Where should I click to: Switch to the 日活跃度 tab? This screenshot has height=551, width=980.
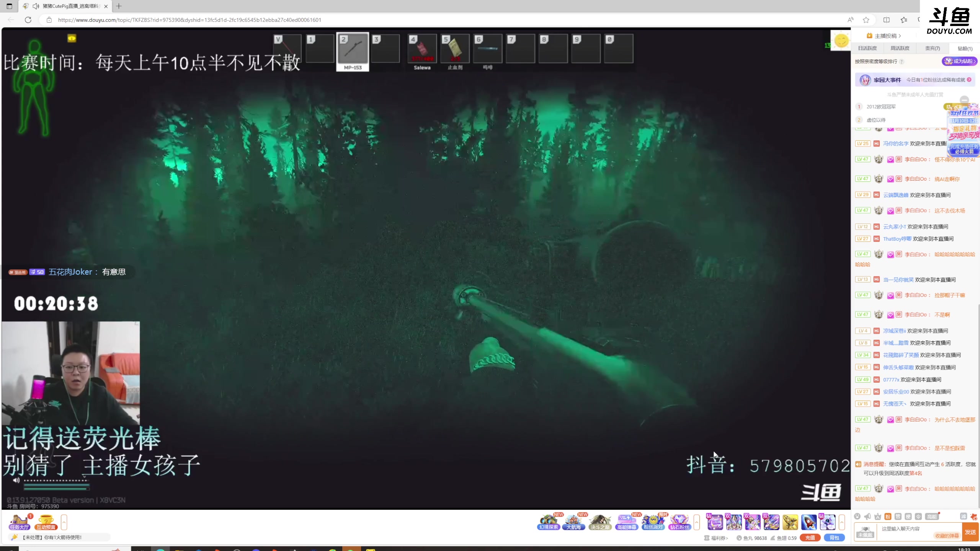867,48
